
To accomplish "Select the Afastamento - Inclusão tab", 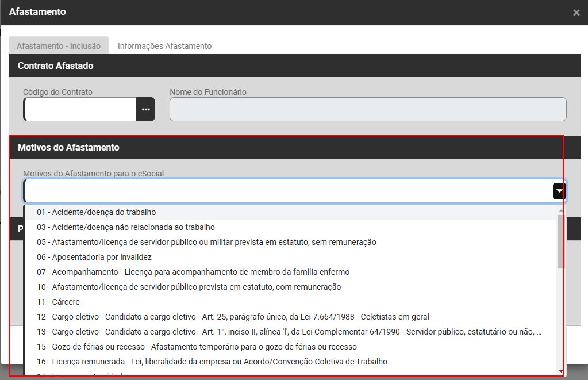I will coord(58,46).
